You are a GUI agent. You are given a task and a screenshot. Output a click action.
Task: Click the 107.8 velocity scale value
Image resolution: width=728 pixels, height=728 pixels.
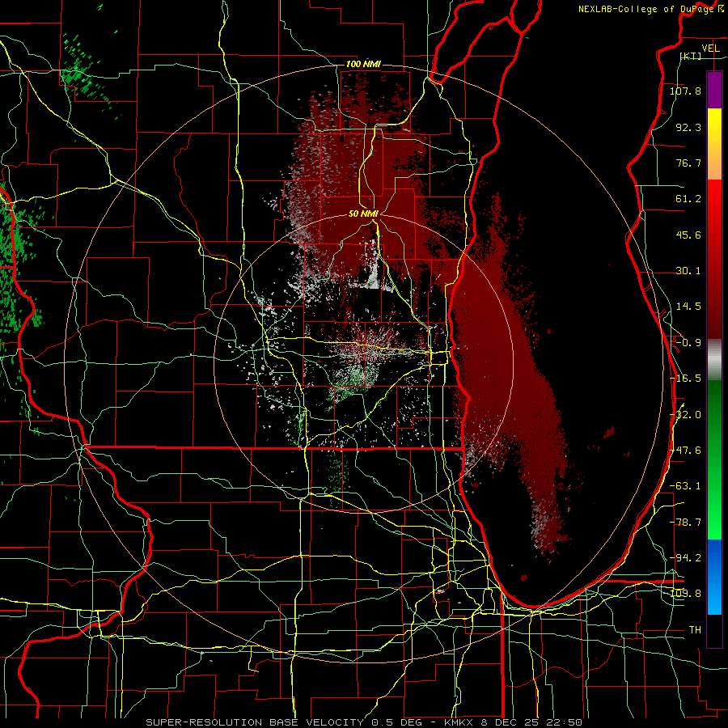pos(685,91)
